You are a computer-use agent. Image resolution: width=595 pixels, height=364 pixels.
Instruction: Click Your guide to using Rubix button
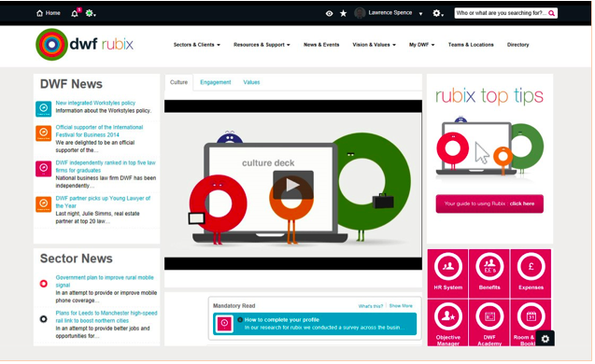(x=489, y=204)
